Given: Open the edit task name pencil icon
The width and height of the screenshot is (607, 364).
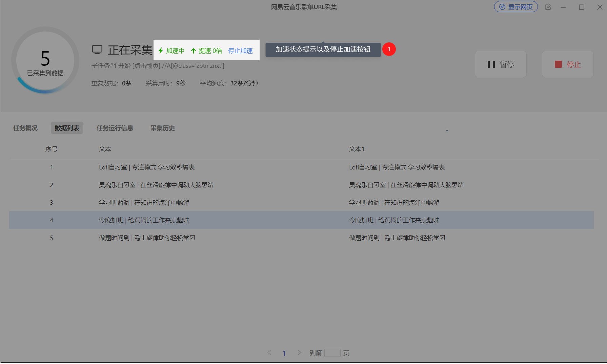Looking at the screenshot, I should 548,7.
